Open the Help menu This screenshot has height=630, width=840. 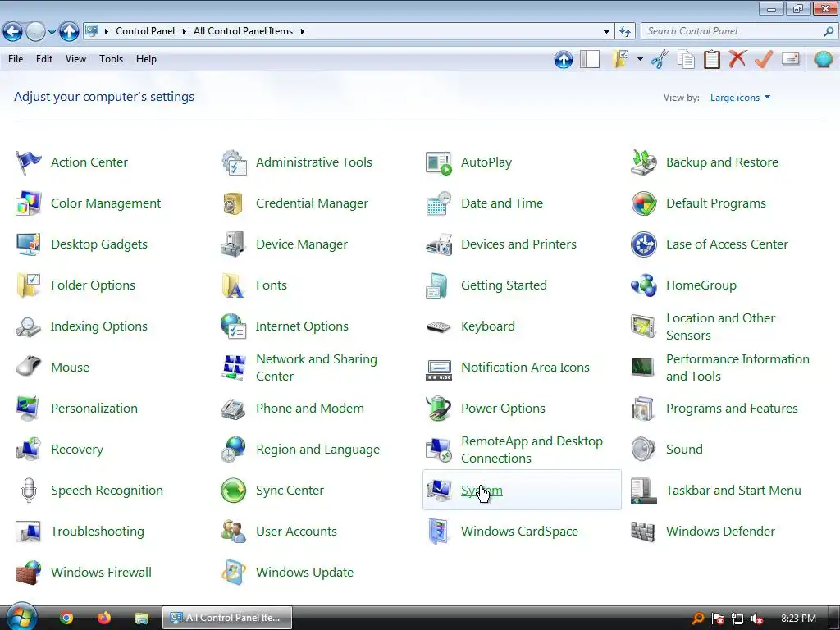click(146, 59)
